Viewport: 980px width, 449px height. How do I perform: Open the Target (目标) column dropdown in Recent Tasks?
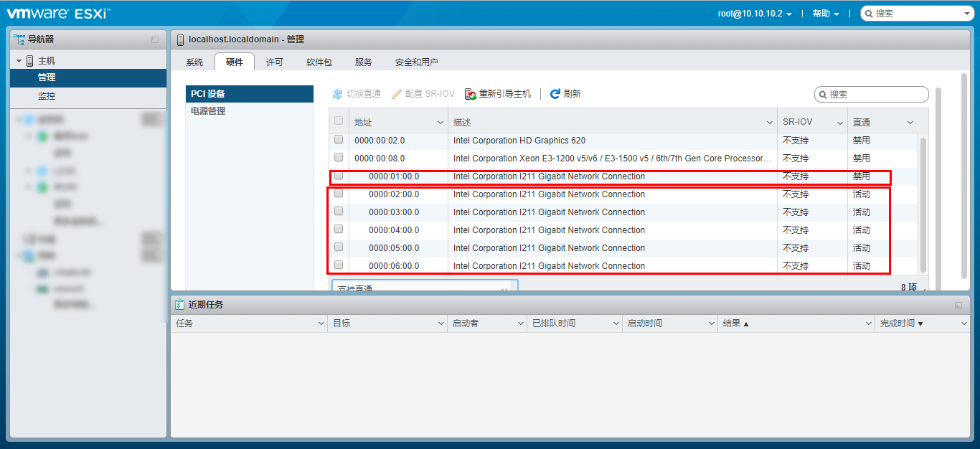(441, 323)
